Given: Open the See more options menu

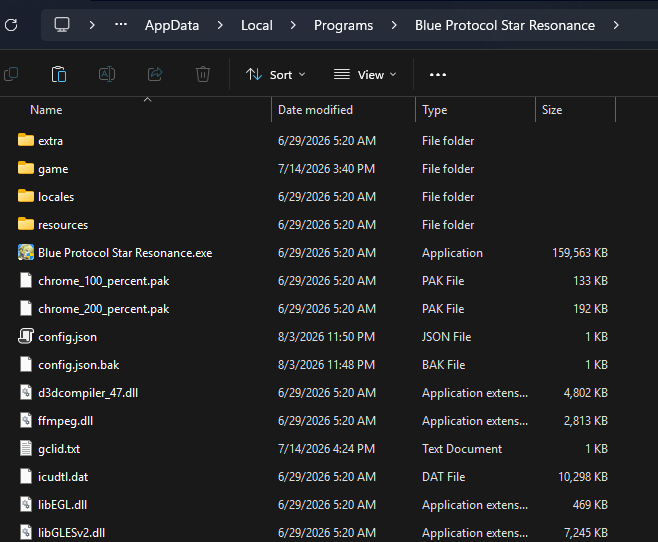Looking at the screenshot, I should pyautogui.click(x=438, y=75).
